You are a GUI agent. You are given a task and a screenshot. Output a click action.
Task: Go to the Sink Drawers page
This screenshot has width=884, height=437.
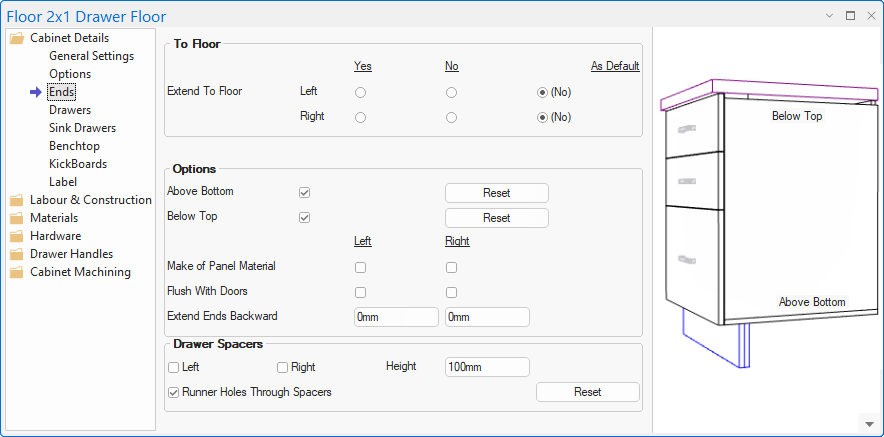82,128
